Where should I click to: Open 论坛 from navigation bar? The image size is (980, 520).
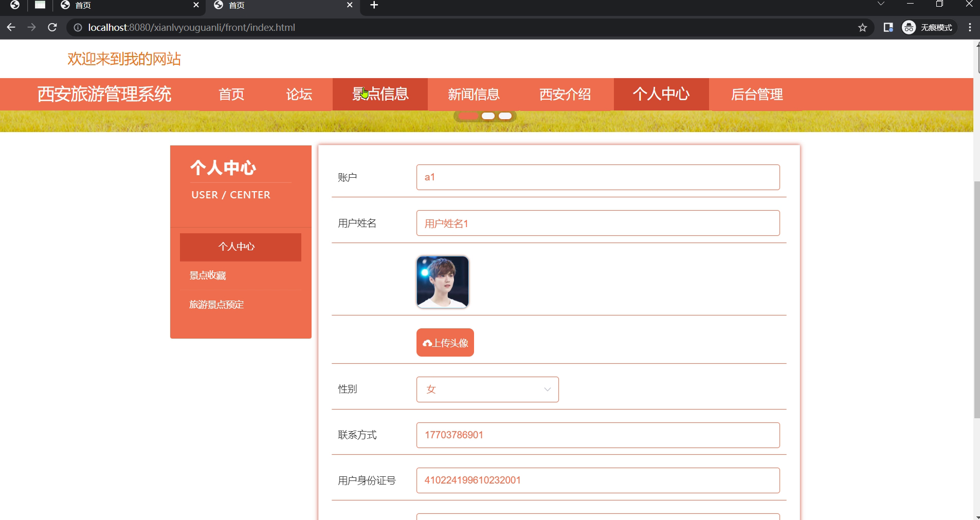click(x=299, y=94)
